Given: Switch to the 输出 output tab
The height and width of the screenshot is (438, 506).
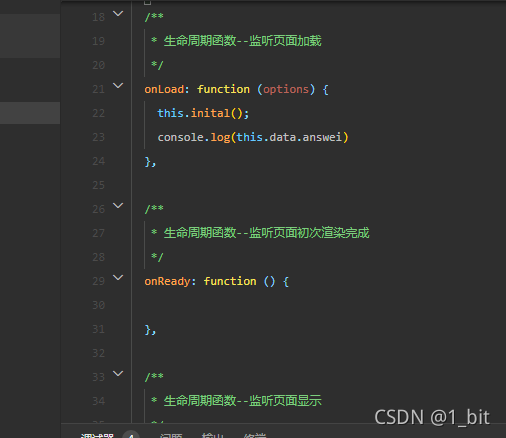Looking at the screenshot, I should click(213, 435).
